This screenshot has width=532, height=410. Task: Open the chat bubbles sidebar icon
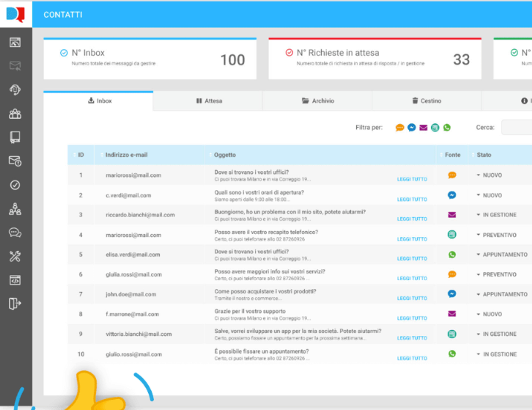15,233
